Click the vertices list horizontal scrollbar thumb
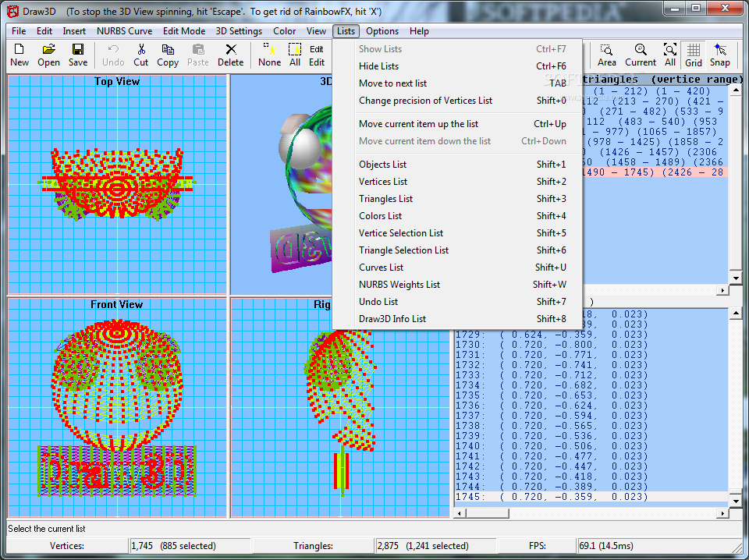The width and height of the screenshot is (749, 560). click(487, 514)
